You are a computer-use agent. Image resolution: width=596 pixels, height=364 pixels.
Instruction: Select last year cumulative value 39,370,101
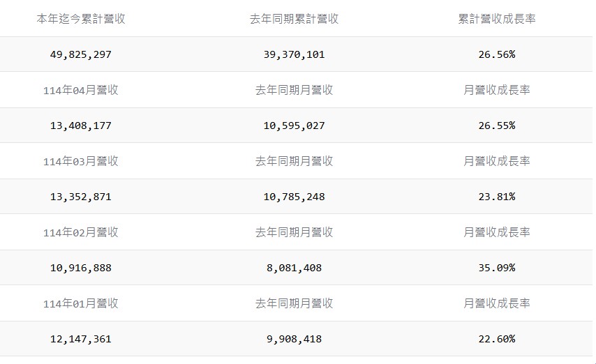point(294,54)
